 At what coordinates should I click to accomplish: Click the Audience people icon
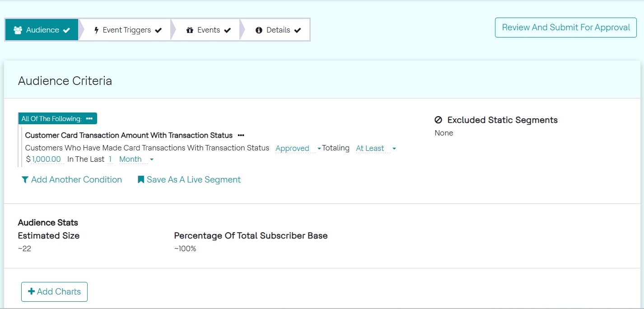[18, 30]
